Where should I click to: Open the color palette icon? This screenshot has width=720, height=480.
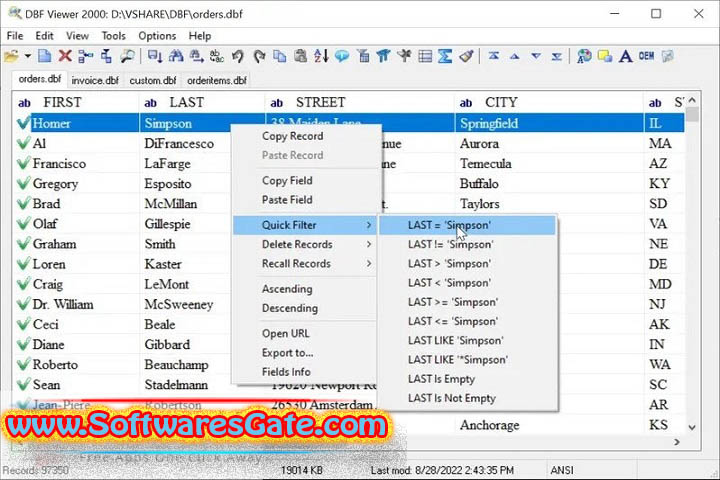click(584, 56)
